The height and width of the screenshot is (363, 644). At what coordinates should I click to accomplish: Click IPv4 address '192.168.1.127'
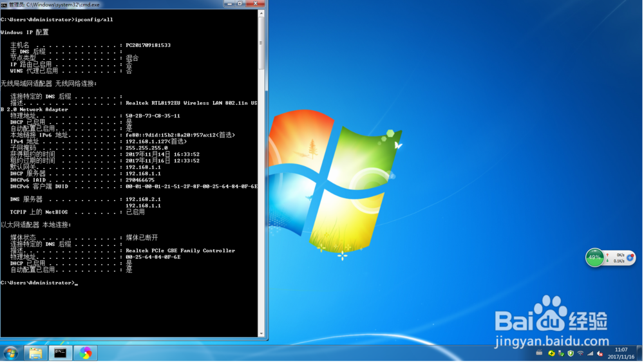[156, 142]
